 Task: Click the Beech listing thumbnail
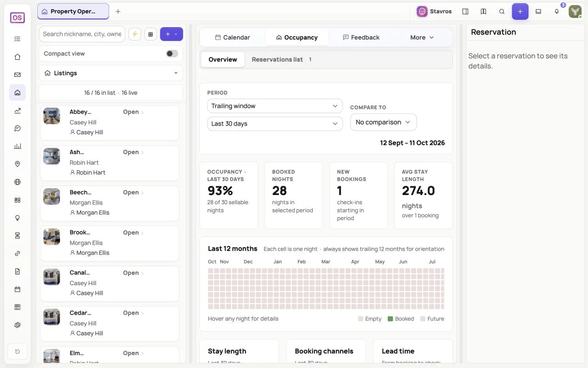(x=51, y=196)
